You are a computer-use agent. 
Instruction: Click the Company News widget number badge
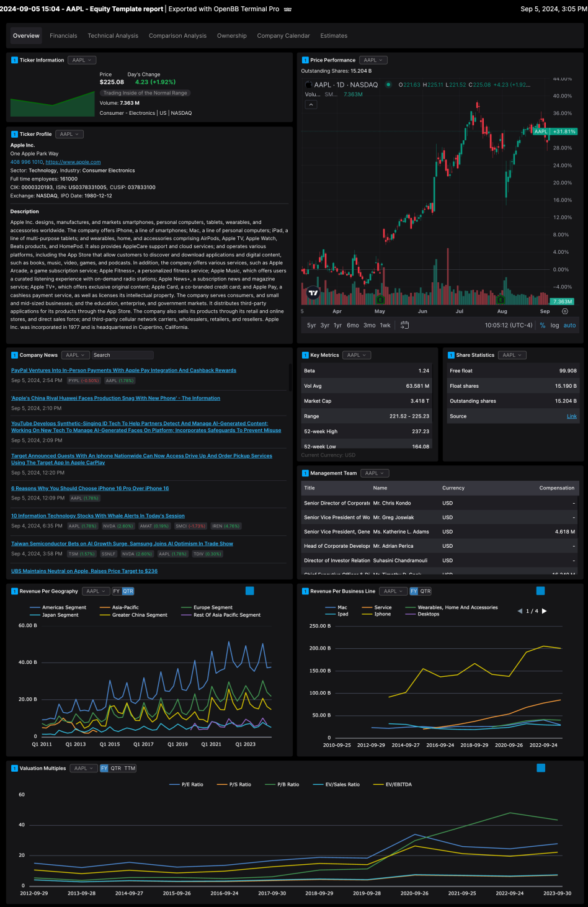(14, 355)
